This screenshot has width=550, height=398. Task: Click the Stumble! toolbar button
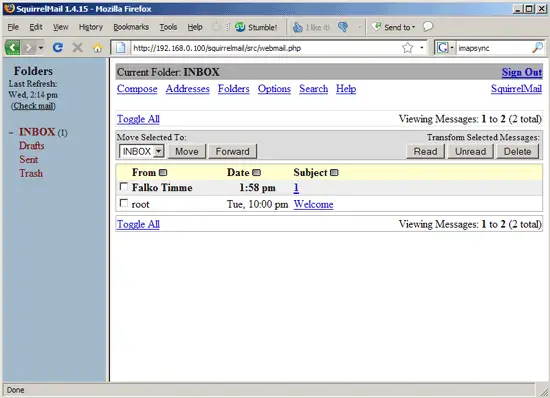(x=256, y=27)
